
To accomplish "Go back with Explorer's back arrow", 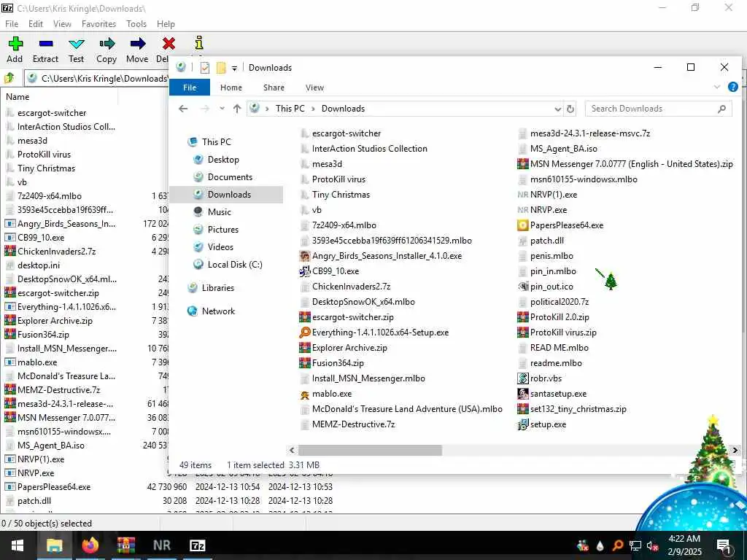I will 183,109.
